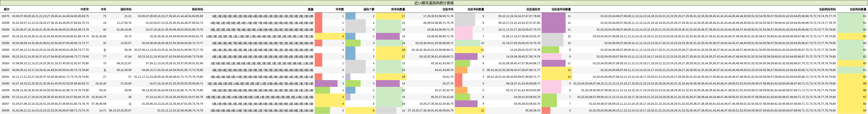This screenshot has width=868, height=114.
Task: Select period number 26259
Action: [x=5, y=90]
